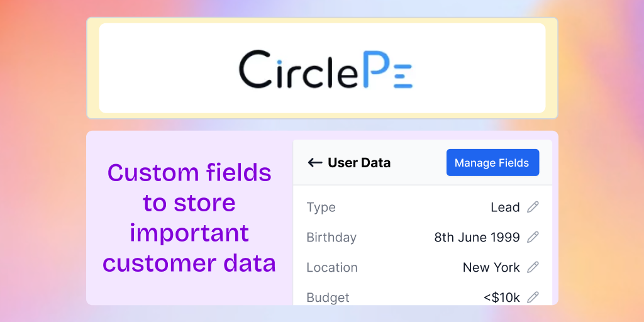The height and width of the screenshot is (322, 644).
Task: Click the 'User Data' panel heading
Action: point(359,163)
